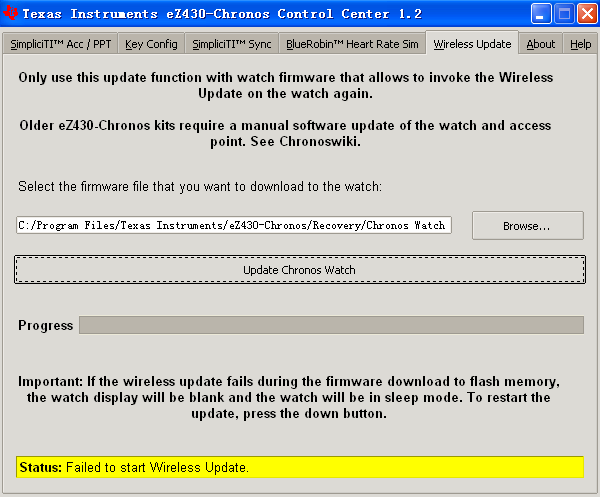
Task: Close the Control Center window
Action: click(587, 14)
